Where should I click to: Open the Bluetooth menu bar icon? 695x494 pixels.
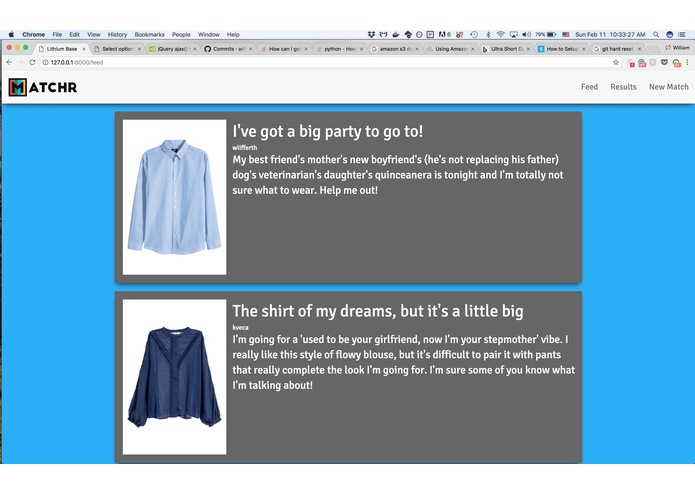coord(488,35)
